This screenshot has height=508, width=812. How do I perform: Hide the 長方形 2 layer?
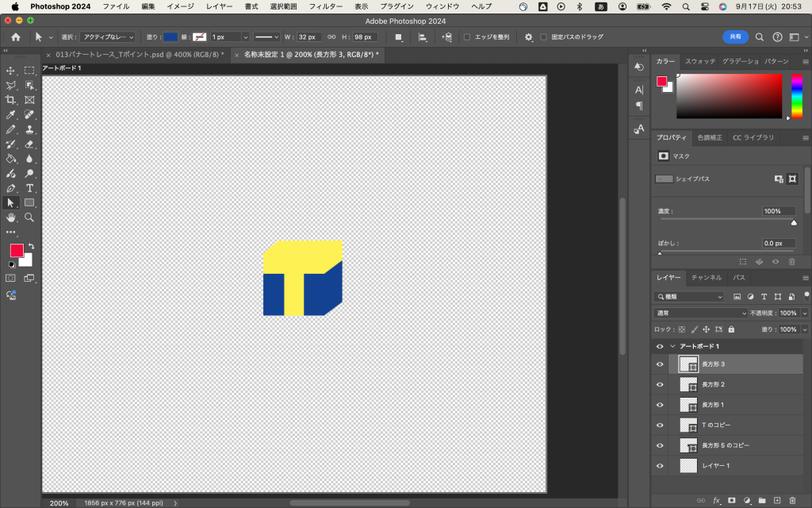[660, 384]
